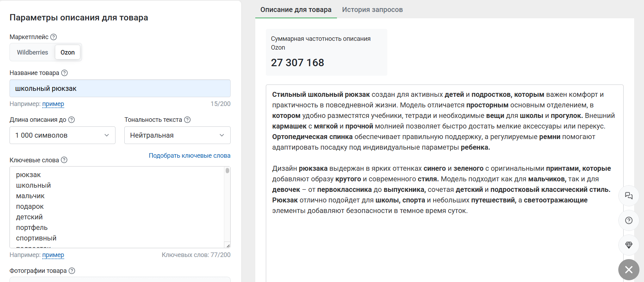Open the question mark floating help button
Screen dimensions: 644x282
click(x=629, y=220)
